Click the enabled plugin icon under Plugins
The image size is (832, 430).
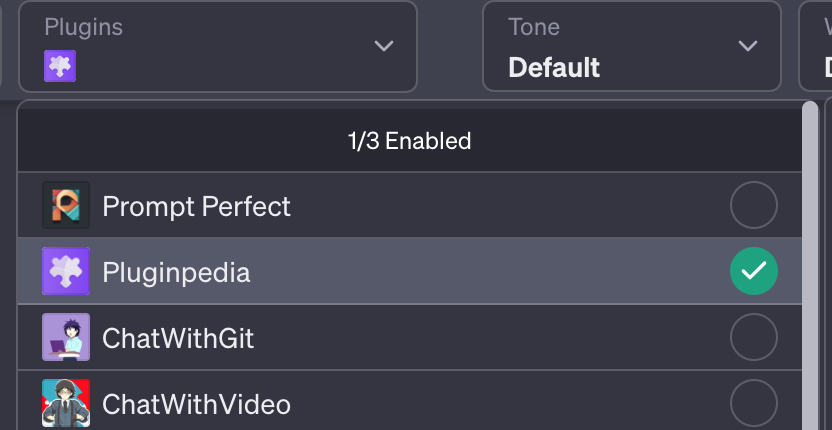60,67
